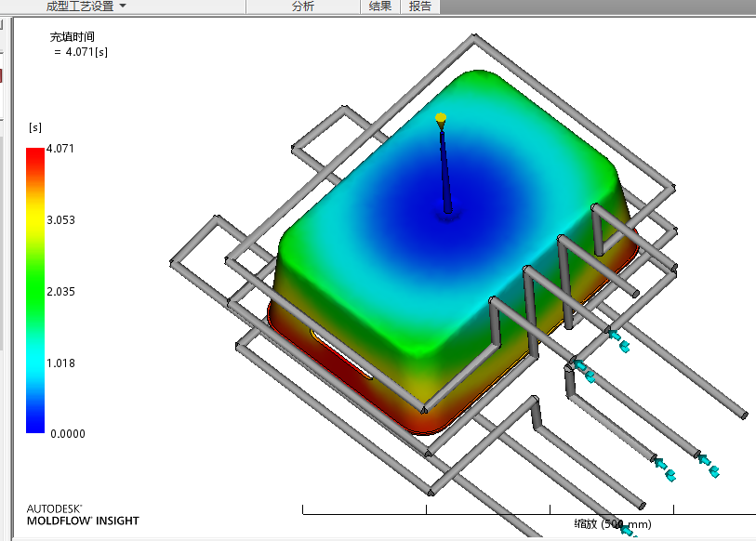756x541 pixels.
Task: Expand the 成型工艺设置 dropdown arrow
Action: click(123, 6)
